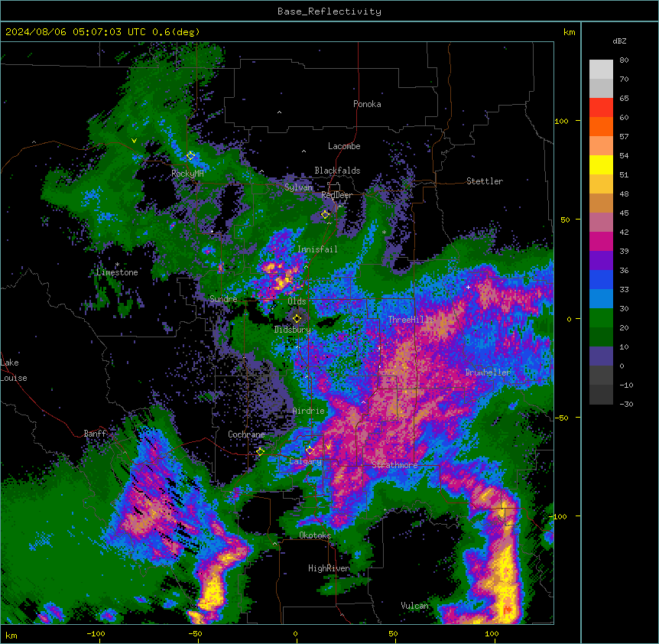Click the Okotoks town label
Viewport: 659px width, 644px height.
pos(315,535)
